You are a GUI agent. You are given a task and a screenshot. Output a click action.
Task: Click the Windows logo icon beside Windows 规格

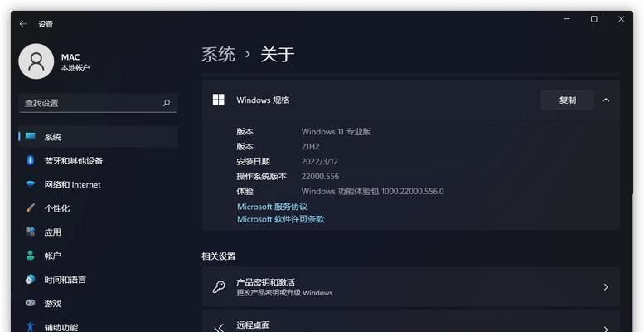(219, 100)
